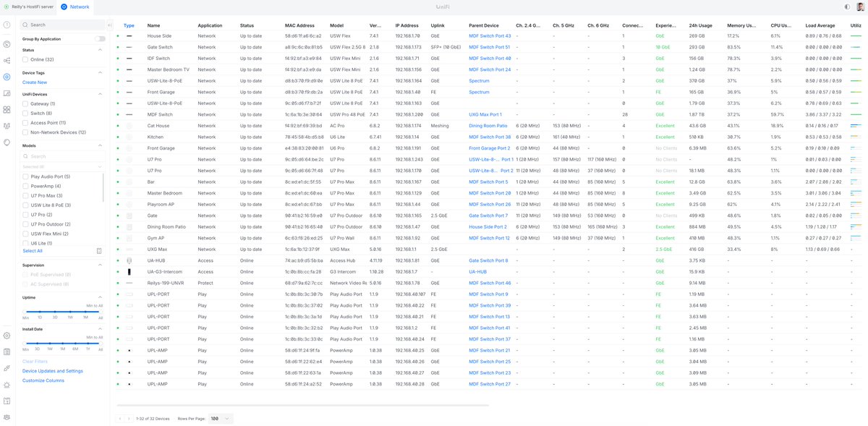Click the clear-selection icon beside Select All
Screen dimensions: 868x426
click(x=98, y=251)
